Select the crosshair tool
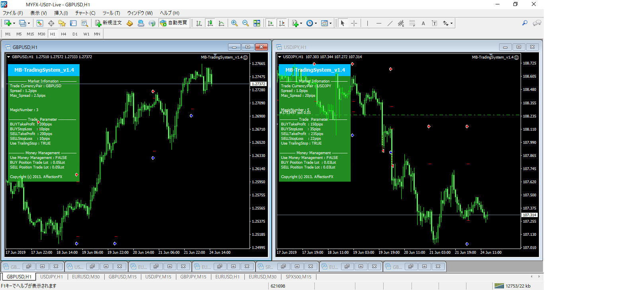Viewport: 644px width, 290px height. pyautogui.click(x=354, y=23)
